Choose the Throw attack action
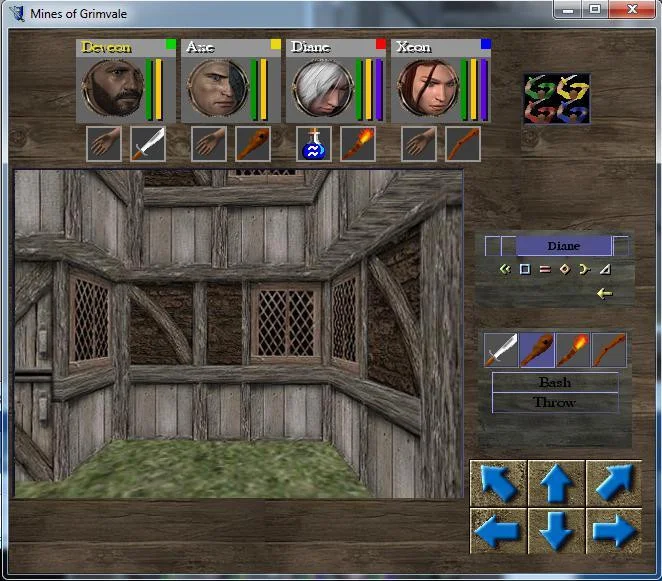The image size is (662, 581). (x=555, y=403)
